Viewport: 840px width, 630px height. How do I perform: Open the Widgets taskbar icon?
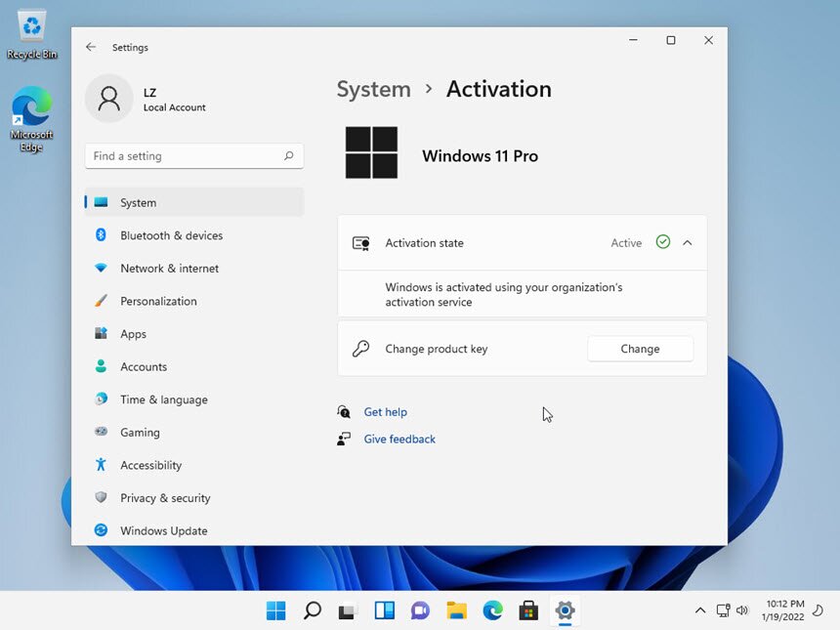[x=385, y=610]
